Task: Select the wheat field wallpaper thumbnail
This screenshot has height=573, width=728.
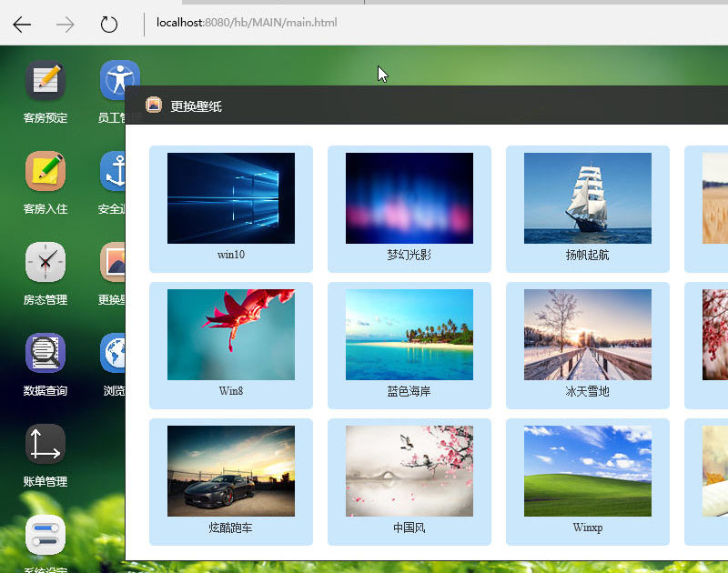Action: (x=715, y=198)
